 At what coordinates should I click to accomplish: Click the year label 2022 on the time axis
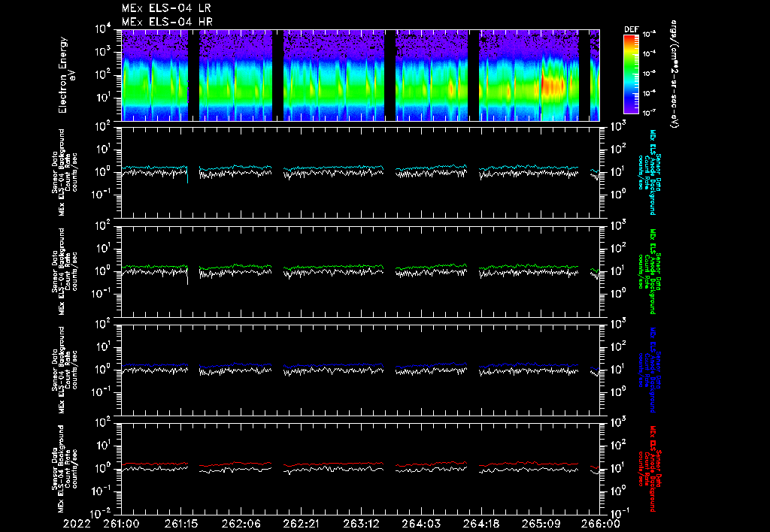[x=77, y=524]
